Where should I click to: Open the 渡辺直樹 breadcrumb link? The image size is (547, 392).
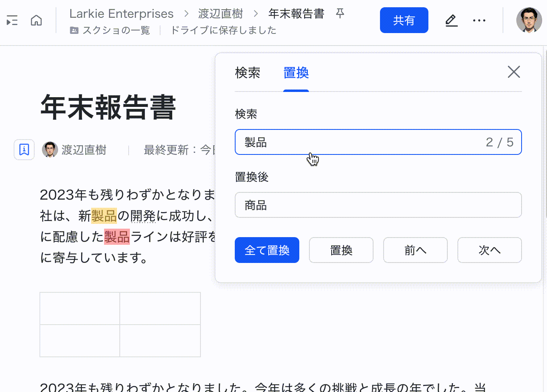point(220,13)
